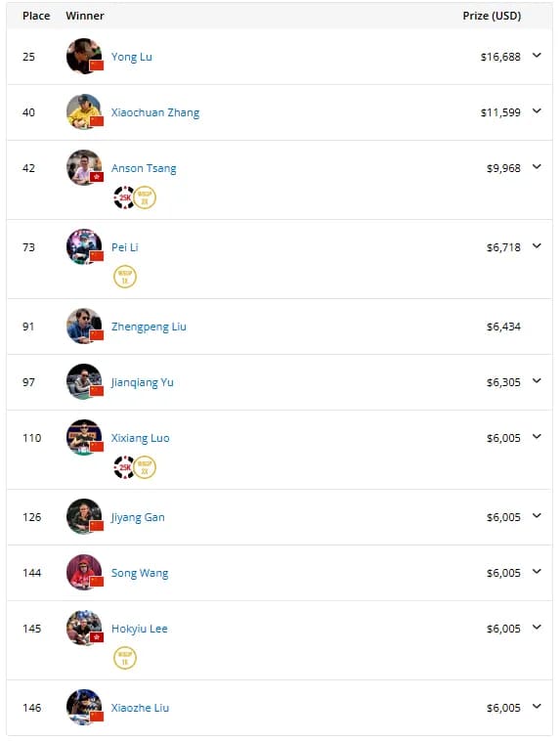This screenshot has height=741, width=560.
Task: Click Hokyiu Lee's gold WSOP badge
Action: (125, 658)
